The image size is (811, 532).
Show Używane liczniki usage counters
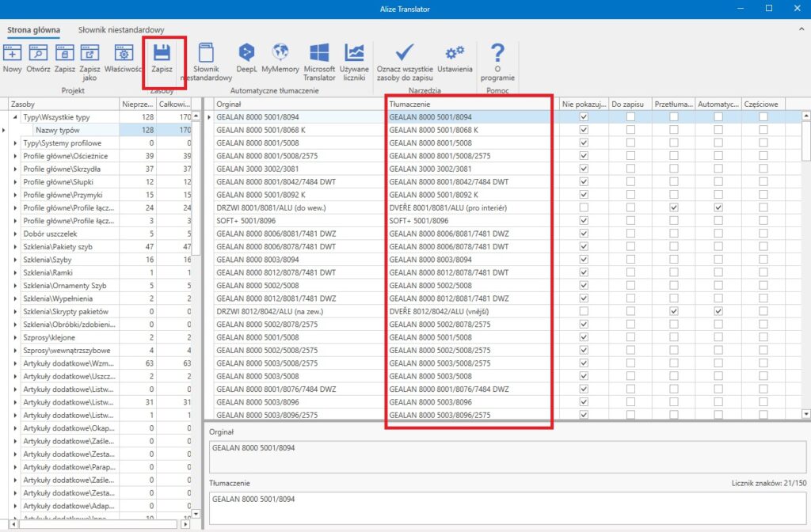[354, 62]
